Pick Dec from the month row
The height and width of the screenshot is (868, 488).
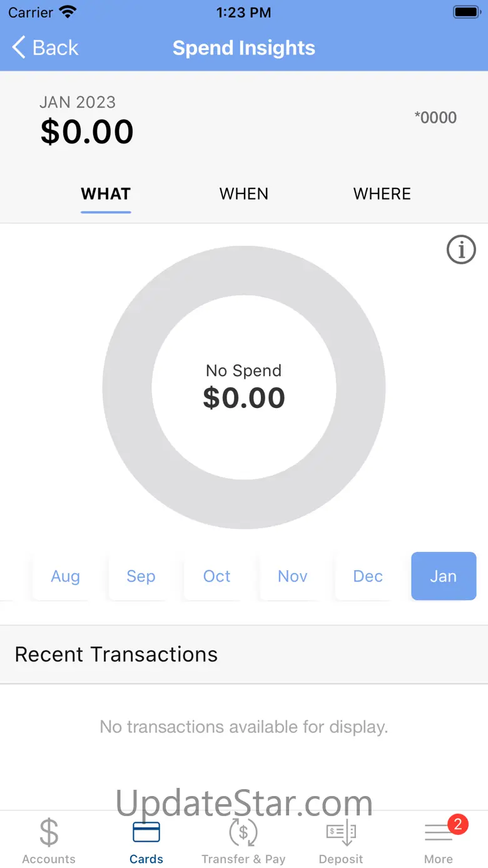(368, 576)
